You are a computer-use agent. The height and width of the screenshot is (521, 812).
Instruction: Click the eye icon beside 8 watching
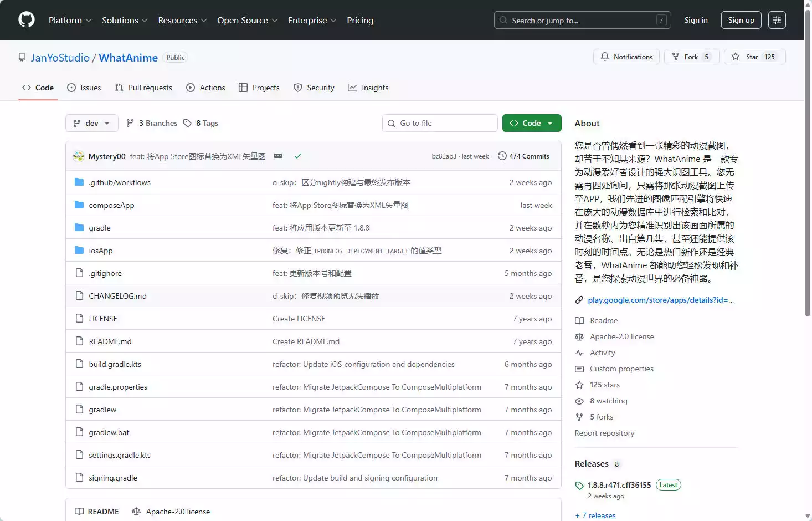[579, 401]
